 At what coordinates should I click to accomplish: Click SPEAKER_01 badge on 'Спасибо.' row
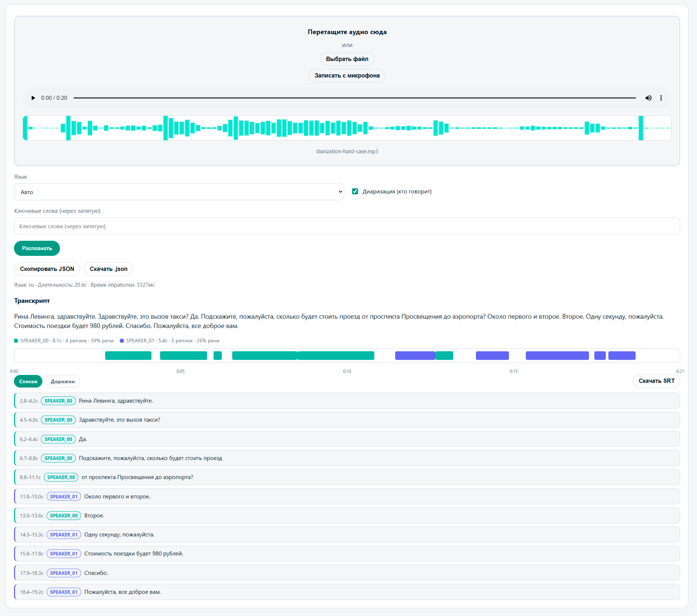64,573
